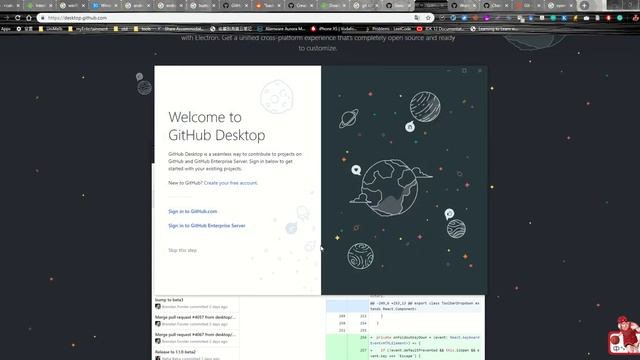
Task: Open the Apps bookmarks shortcut
Action: [x=6, y=29]
